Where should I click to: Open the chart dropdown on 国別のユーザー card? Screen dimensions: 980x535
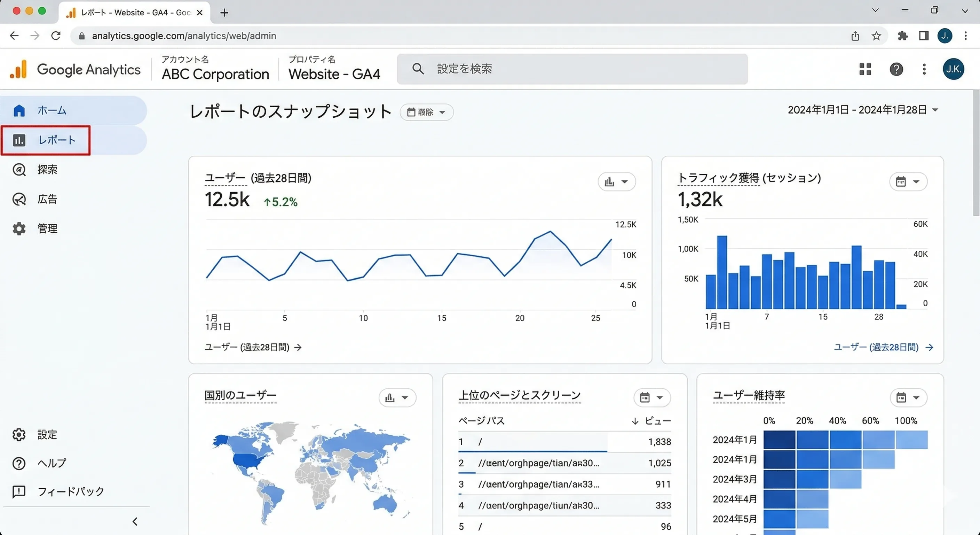397,398
